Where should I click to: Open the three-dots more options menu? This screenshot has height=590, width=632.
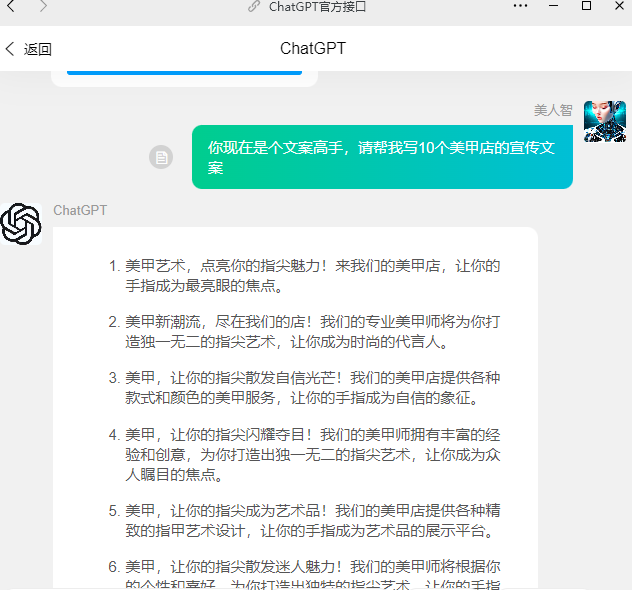pos(520,6)
